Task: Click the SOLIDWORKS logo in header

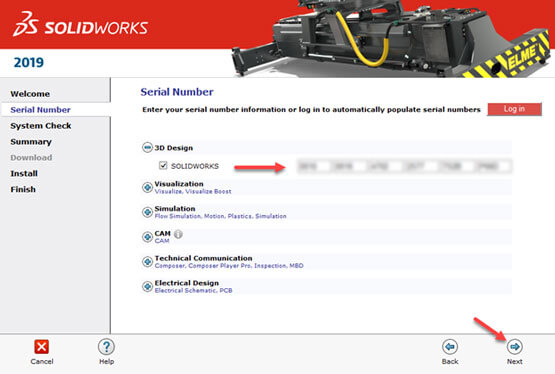Action: pyautogui.click(x=81, y=24)
